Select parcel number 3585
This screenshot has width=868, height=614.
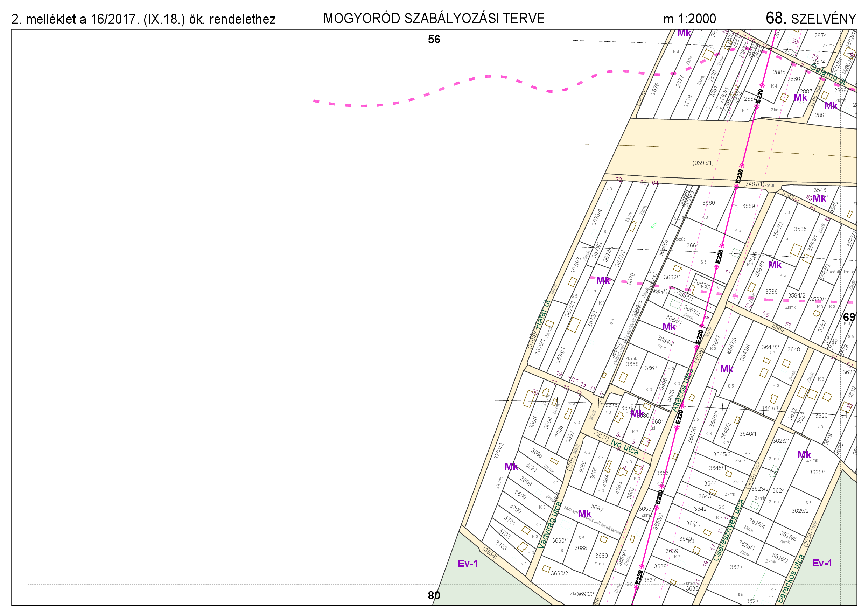pyautogui.click(x=800, y=229)
